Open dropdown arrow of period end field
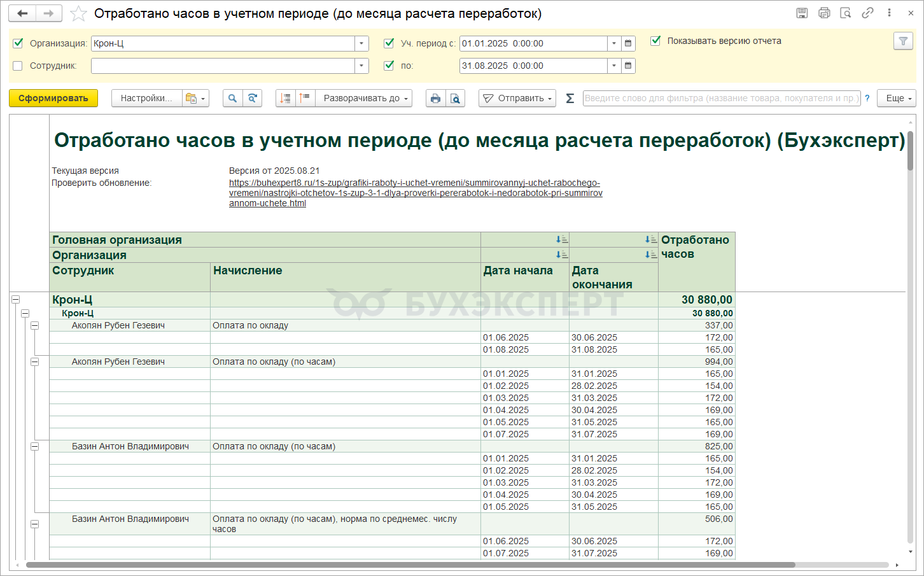The height and width of the screenshot is (576, 924). [x=614, y=66]
